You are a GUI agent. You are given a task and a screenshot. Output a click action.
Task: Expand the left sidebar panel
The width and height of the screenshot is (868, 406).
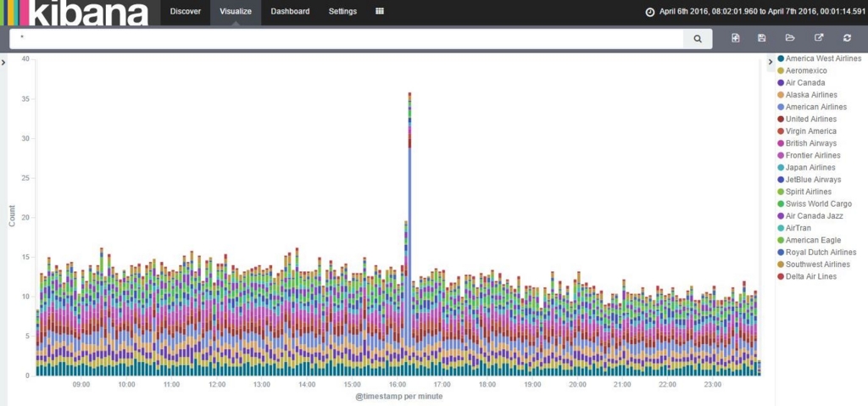point(3,63)
